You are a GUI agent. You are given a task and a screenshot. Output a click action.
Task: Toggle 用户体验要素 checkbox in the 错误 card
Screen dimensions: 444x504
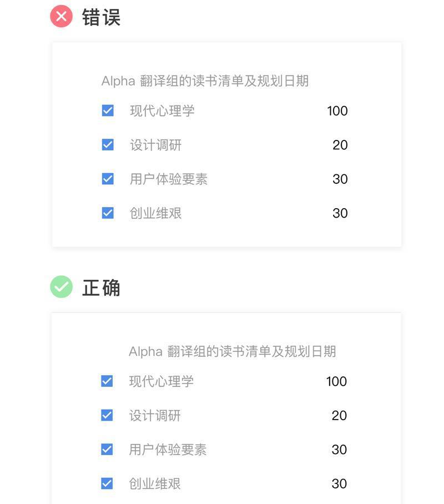pyautogui.click(x=108, y=179)
